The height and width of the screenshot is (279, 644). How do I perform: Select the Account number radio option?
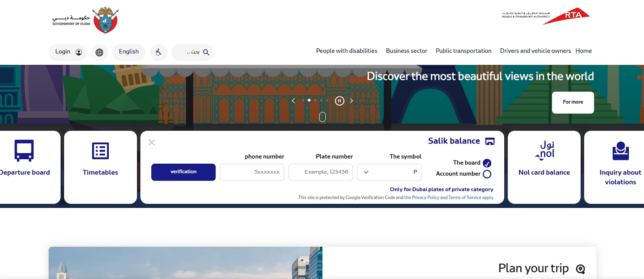(487, 174)
